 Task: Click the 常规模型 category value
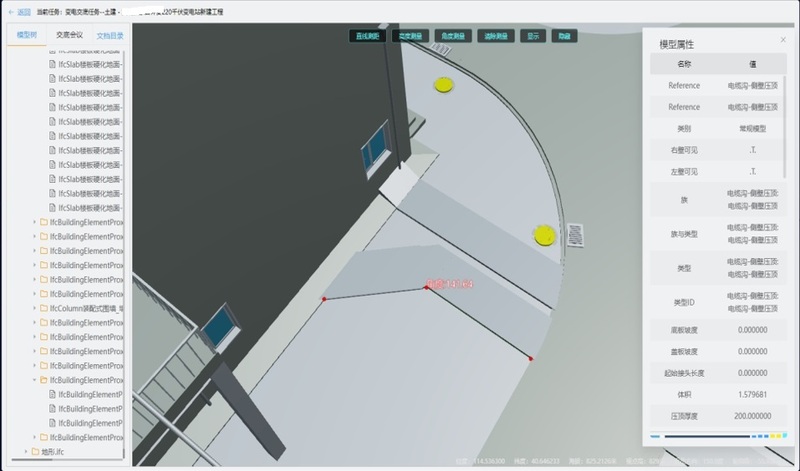[x=753, y=129]
